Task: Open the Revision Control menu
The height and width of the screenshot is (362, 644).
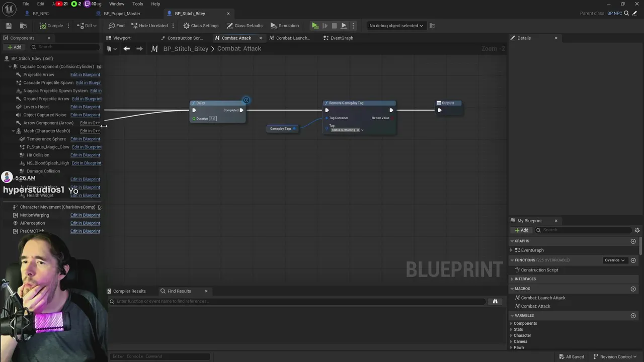Action: [615, 357]
